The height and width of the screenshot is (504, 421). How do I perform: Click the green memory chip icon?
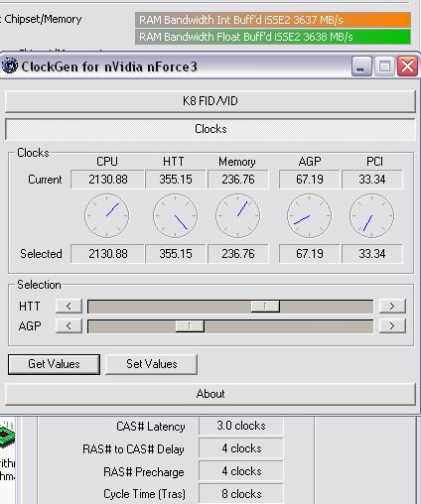pyautogui.click(x=7, y=436)
